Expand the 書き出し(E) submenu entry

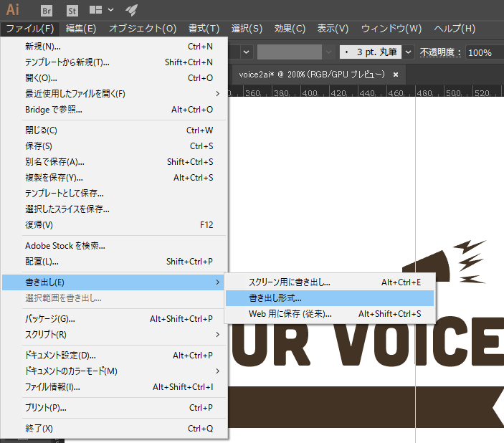(x=113, y=282)
